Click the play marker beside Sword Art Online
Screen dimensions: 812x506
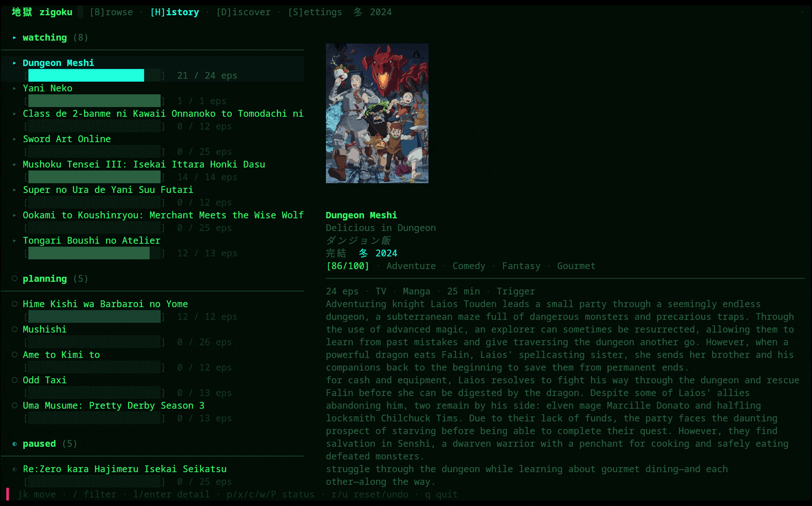(15, 139)
